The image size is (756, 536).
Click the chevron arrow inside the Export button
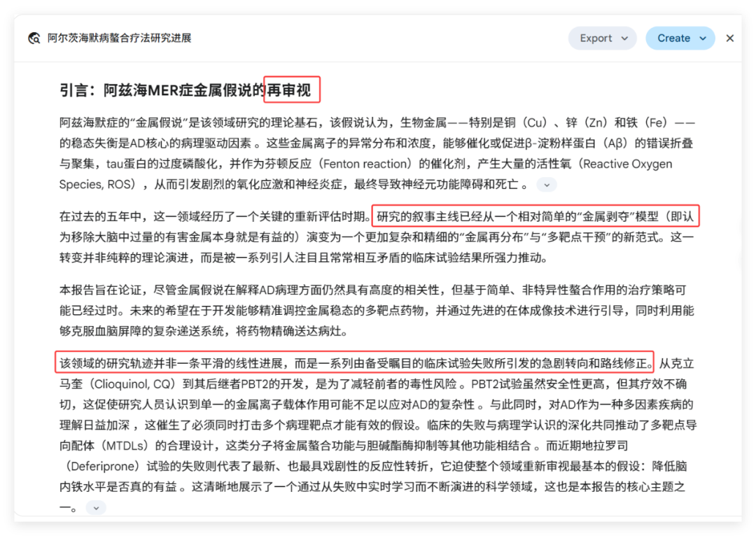click(x=625, y=38)
